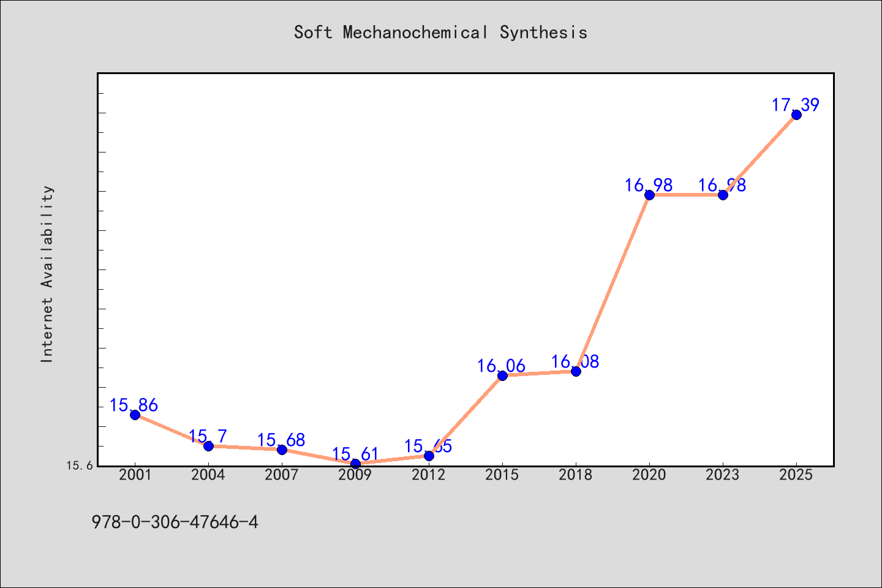Click the data point labeled 15.7
Screen dimensions: 882x588
tap(208, 446)
